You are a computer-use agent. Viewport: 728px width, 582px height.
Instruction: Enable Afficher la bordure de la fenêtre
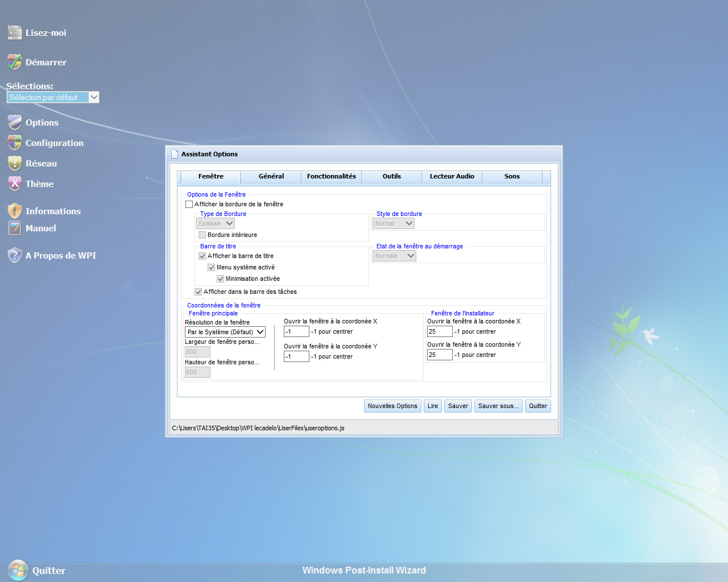189,204
